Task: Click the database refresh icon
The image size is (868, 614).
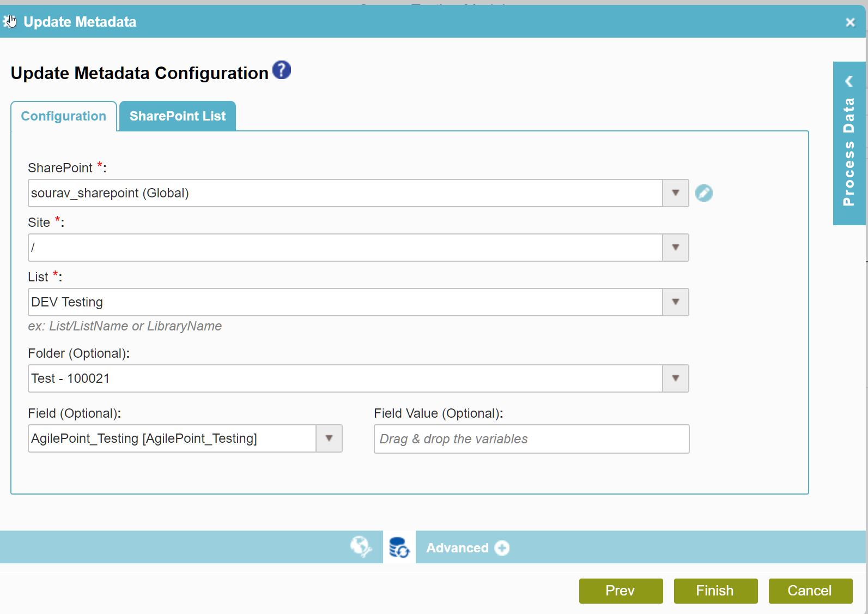Action: (399, 547)
